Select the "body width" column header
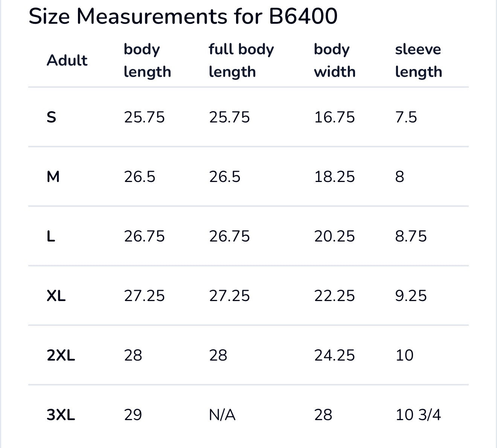Screen dimensions: 497x448 pos(334,60)
